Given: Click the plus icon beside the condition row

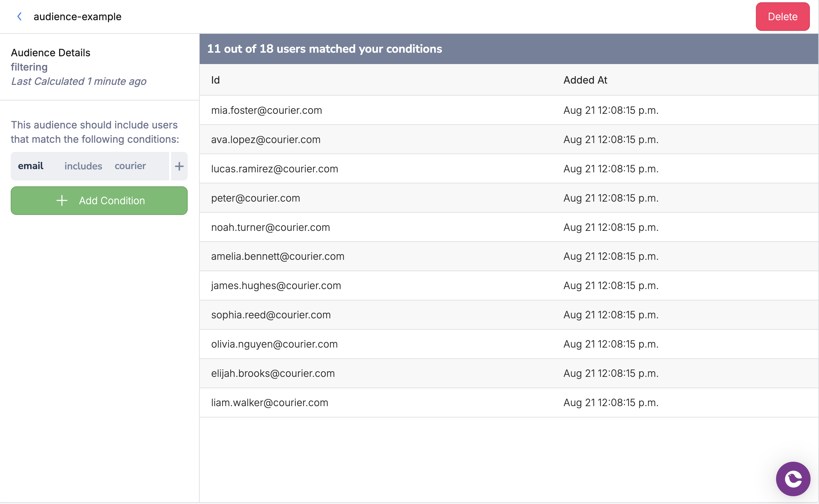Looking at the screenshot, I should tap(179, 166).
